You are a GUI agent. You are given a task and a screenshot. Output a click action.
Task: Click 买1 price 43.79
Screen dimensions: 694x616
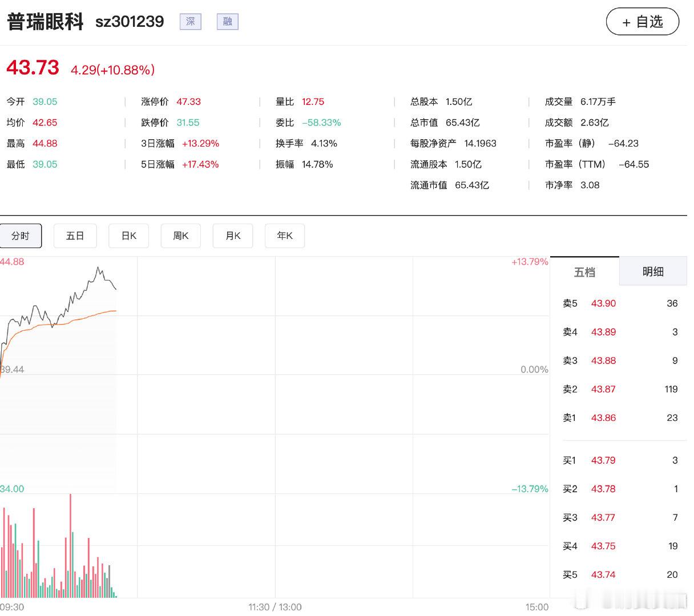(x=603, y=460)
